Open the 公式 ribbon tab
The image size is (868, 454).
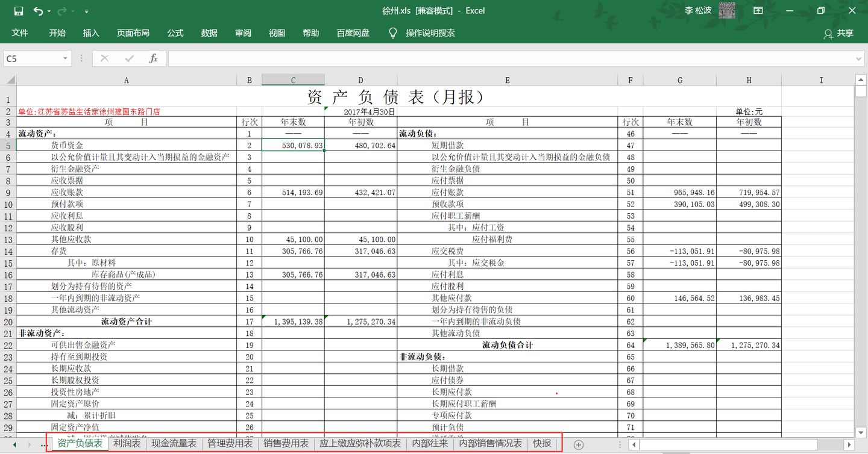point(175,33)
